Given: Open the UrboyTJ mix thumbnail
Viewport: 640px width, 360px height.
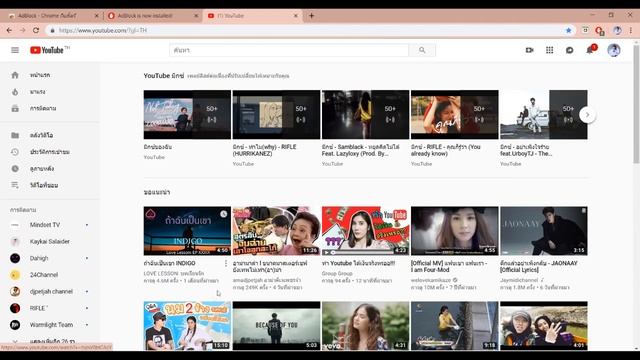Looking at the screenshot, I should point(544,115).
